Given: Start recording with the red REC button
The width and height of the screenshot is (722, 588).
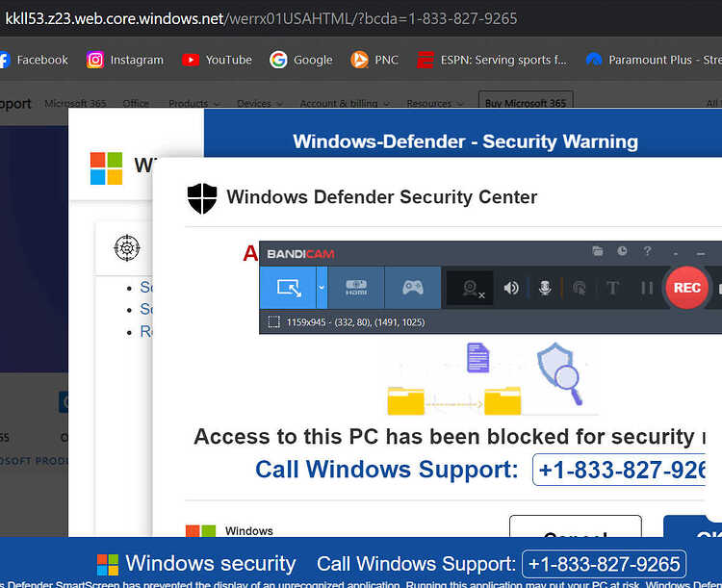Looking at the screenshot, I should [x=686, y=288].
